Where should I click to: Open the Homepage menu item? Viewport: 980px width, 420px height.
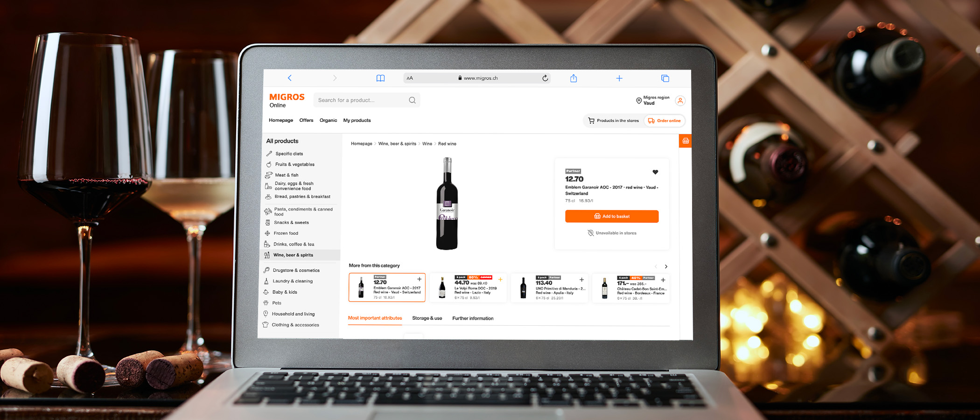[x=281, y=120]
